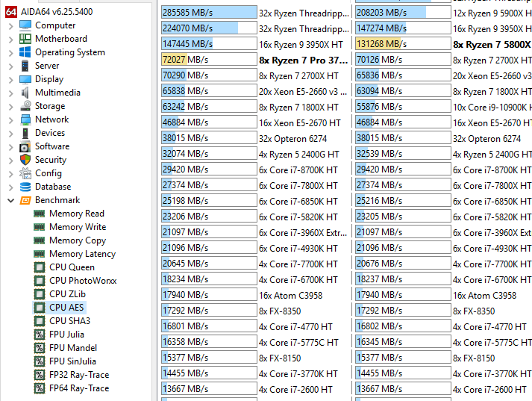Select the AIDA64 v6.25.5400 root item
The width and height of the screenshot is (532, 401).
57,12
